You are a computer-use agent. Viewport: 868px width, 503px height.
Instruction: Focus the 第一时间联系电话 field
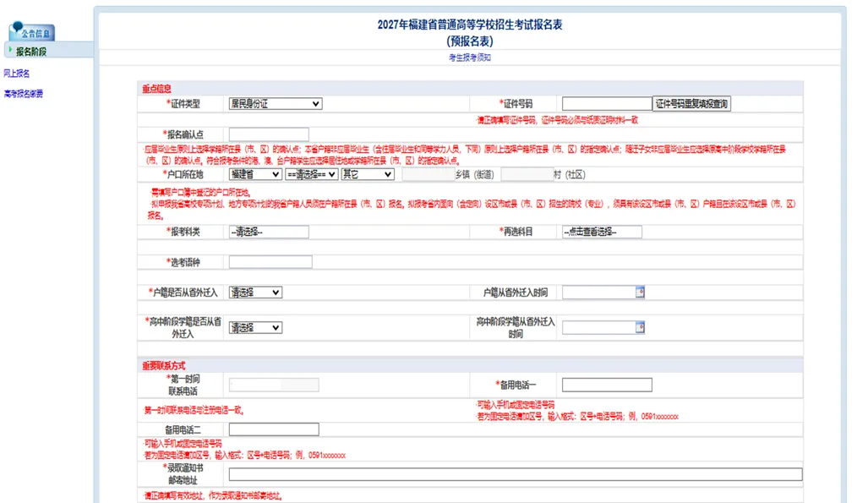click(x=274, y=385)
